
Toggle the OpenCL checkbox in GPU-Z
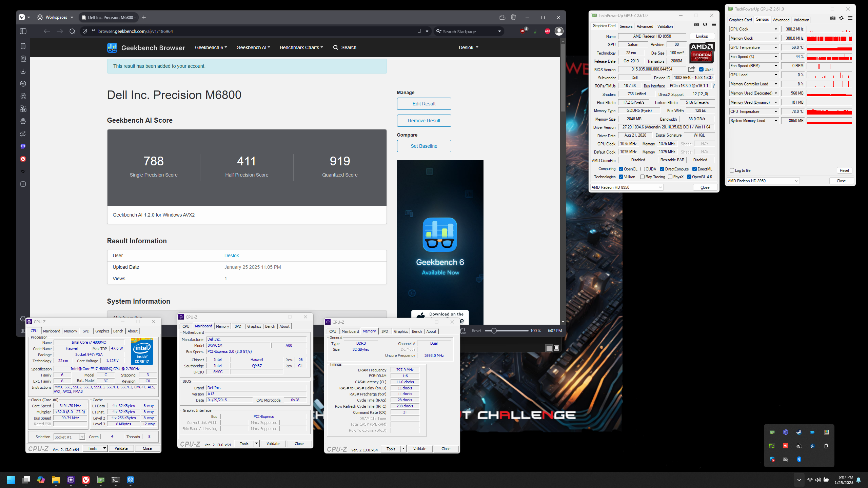[x=621, y=169]
